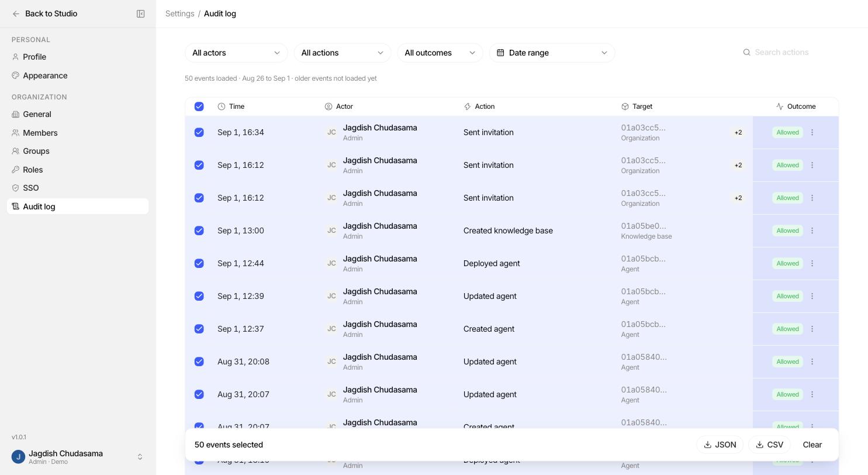Clear the selected events

click(x=812, y=445)
